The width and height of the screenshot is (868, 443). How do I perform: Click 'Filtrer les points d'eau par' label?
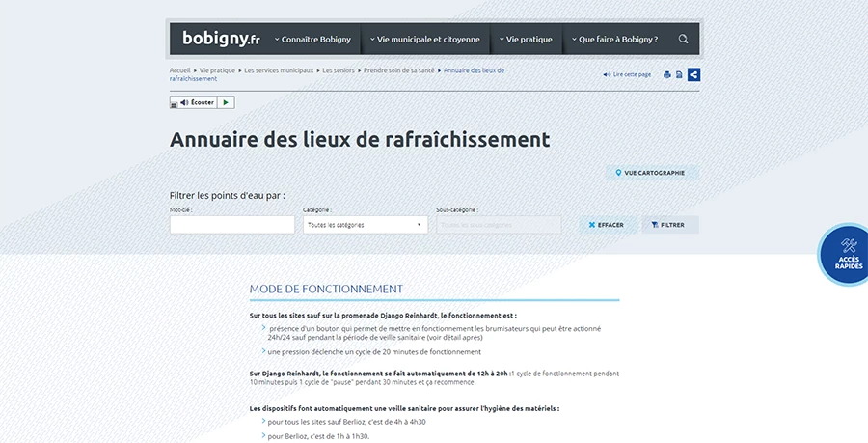(228, 196)
